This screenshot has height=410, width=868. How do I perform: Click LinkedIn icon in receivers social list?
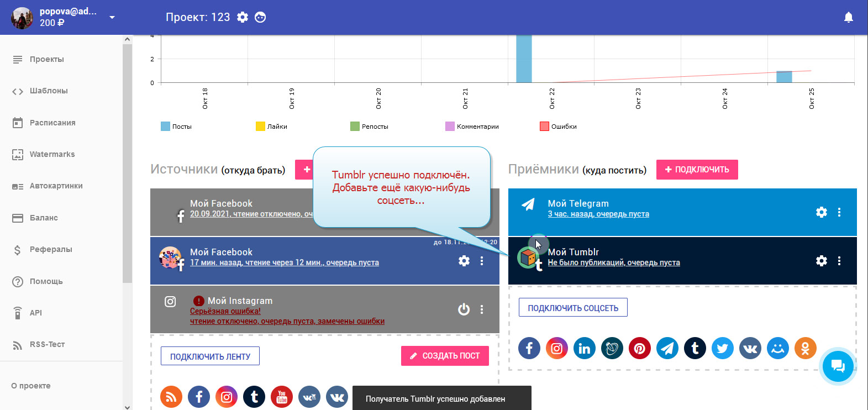[x=584, y=348]
